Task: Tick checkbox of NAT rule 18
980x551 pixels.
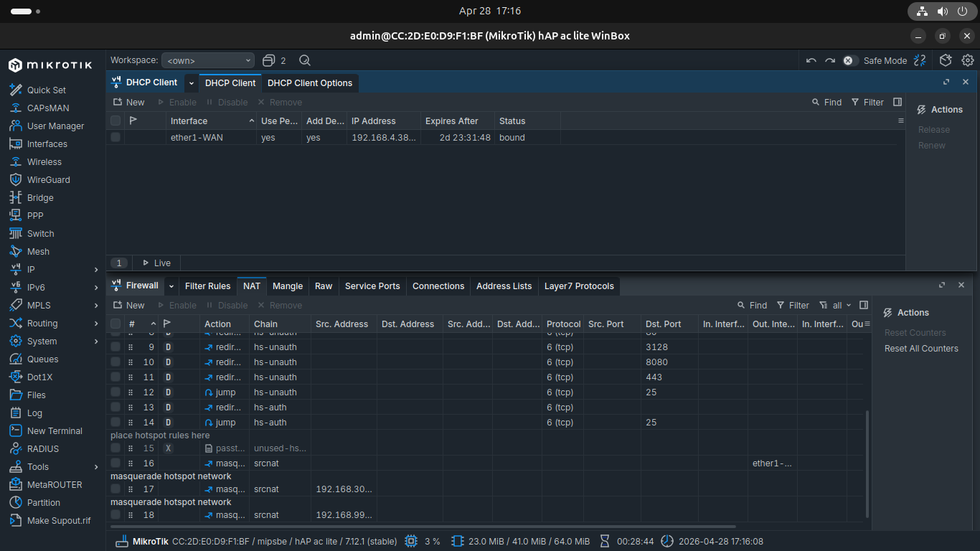Action: point(116,514)
